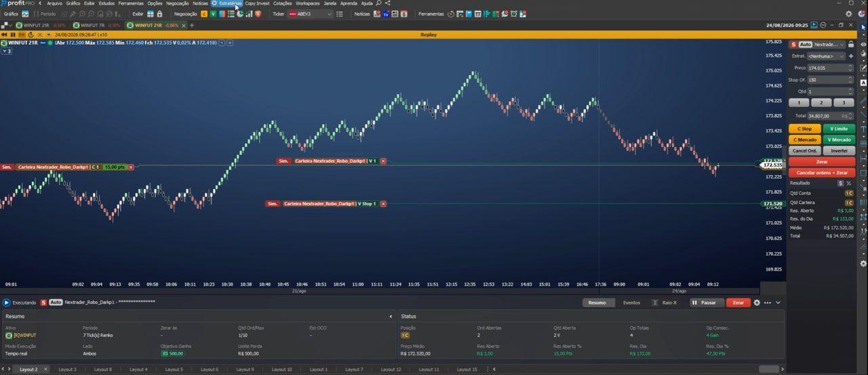Switch to Layout 3 tab

point(66,370)
